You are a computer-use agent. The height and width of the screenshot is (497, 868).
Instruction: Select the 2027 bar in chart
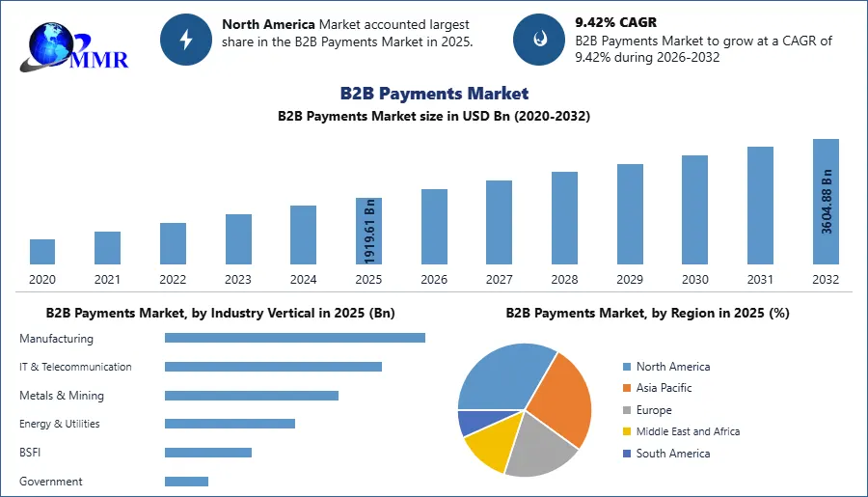point(499,222)
